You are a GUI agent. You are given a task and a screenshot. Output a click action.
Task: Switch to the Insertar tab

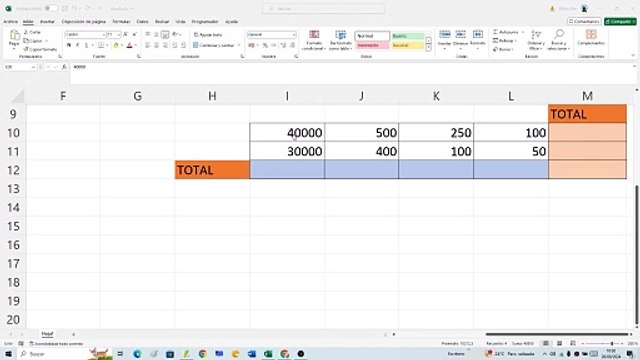click(x=47, y=22)
